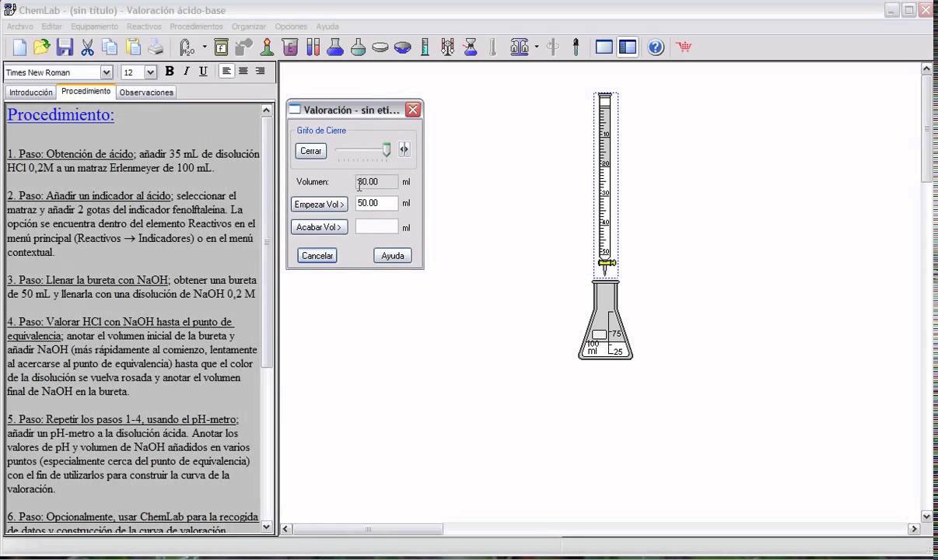938x560 pixels.
Task: Open the Organizar menu
Action: (248, 26)
